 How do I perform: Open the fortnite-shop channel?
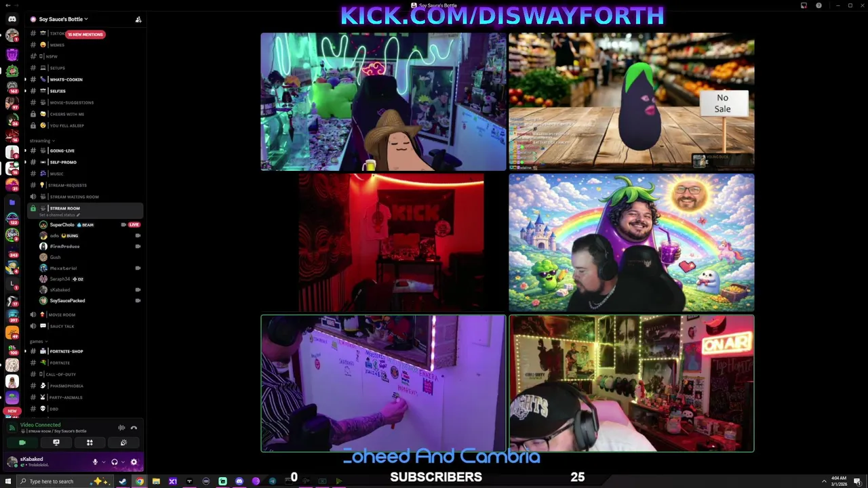(x=85, y=351)
